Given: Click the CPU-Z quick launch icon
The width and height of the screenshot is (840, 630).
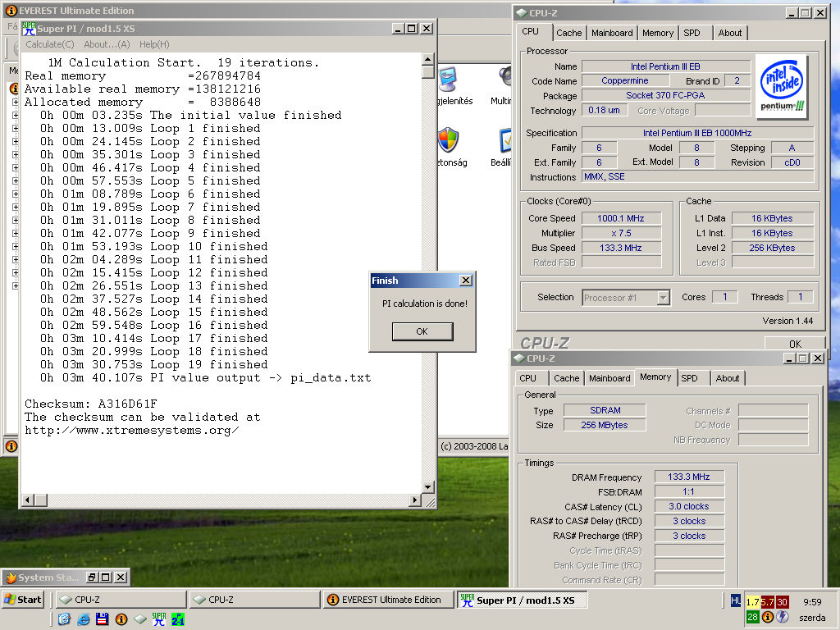Looking at the screenshot, I should click(139, 619).
